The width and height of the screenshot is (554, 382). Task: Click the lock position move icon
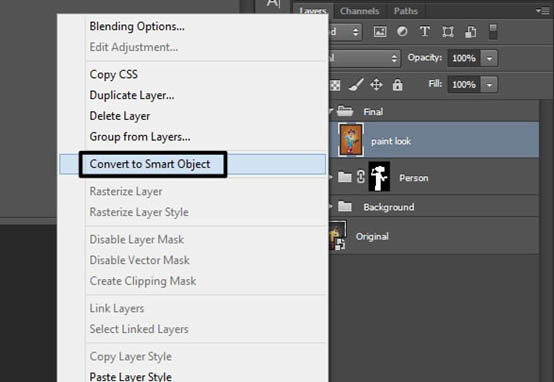(376, 85)
